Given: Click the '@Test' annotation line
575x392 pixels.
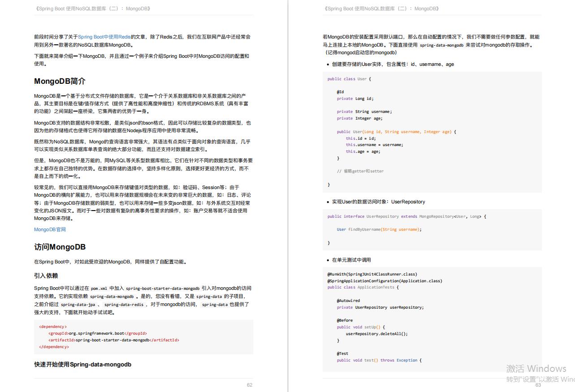Looking at the screenshot, I should tap(342, 353).
